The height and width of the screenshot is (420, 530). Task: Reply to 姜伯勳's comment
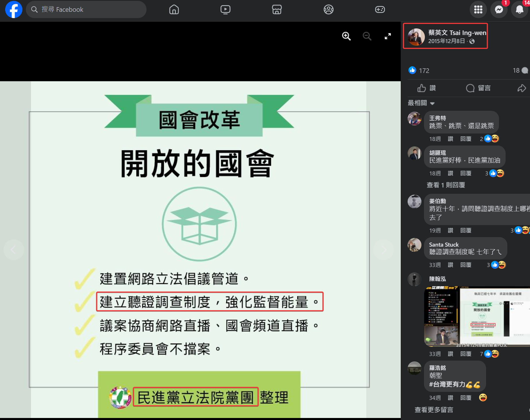(x=466, y=231)
